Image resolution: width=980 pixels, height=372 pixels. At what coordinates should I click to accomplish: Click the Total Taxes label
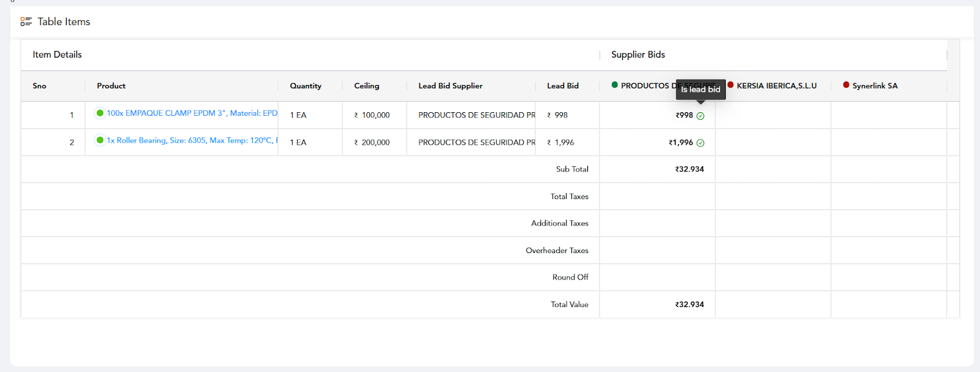[569, 197]
